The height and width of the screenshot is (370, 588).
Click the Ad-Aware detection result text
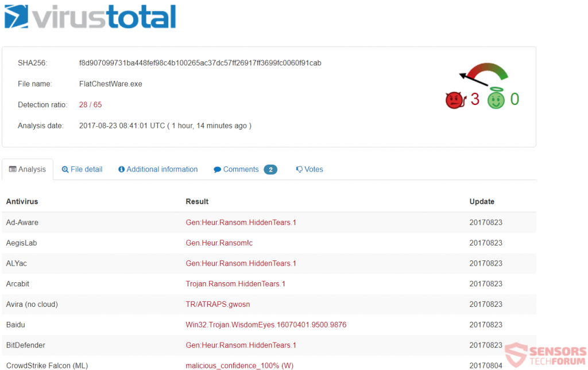click(x=241, y=223)
